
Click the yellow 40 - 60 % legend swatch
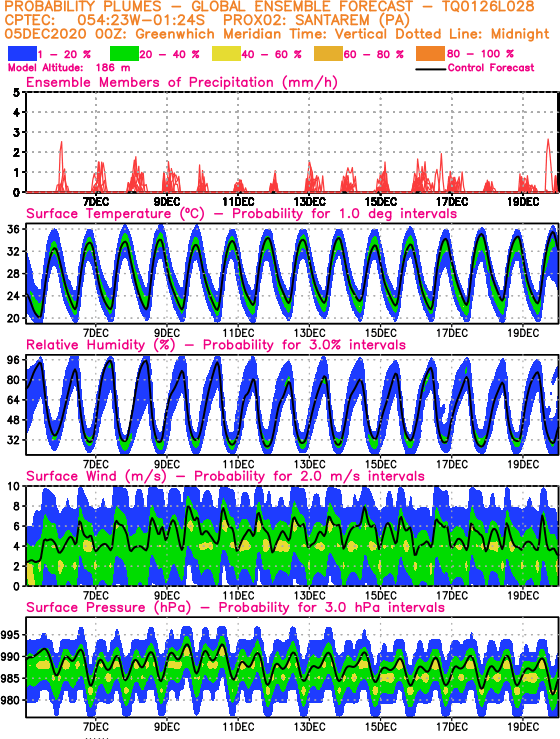click(x=226, y=54)
